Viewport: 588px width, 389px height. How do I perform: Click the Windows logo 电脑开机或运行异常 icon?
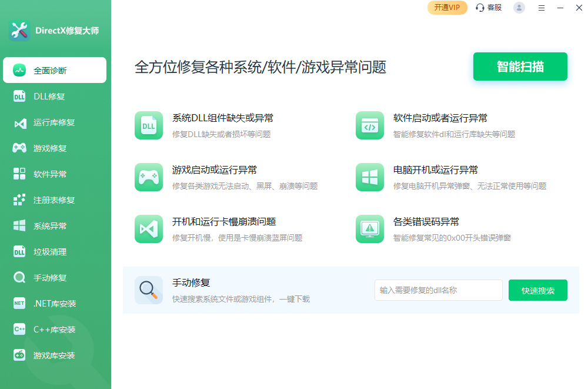(369, 177)
